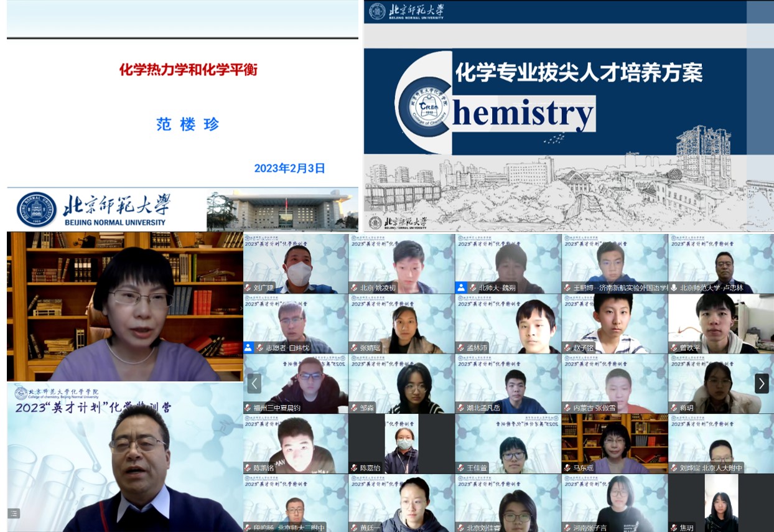Image resolution: width=774 pixels, height=532 pixels.
Task: Select 张婧瑶 participant video tile
Action: click(x=401, y=323)
